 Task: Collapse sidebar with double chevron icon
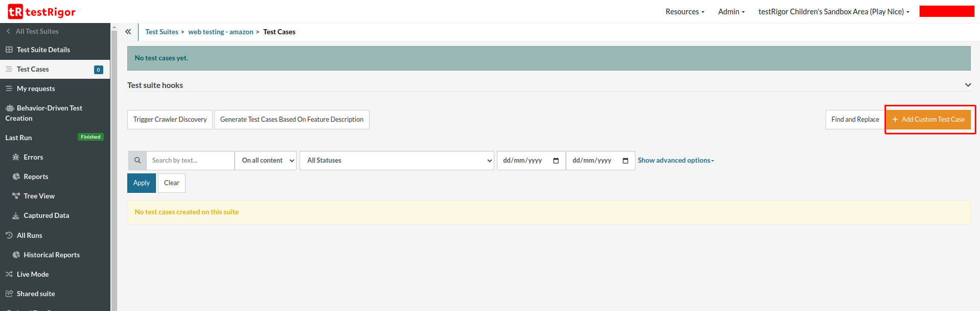pos(128,32)
